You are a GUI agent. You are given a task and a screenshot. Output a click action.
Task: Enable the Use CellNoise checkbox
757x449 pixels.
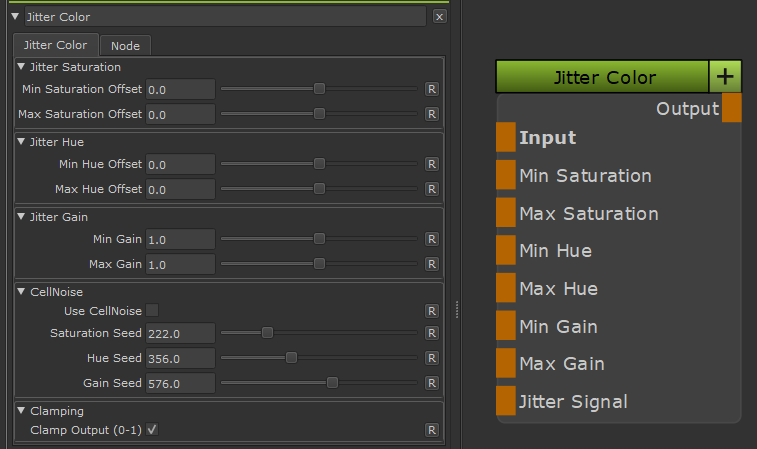(152, 311)
